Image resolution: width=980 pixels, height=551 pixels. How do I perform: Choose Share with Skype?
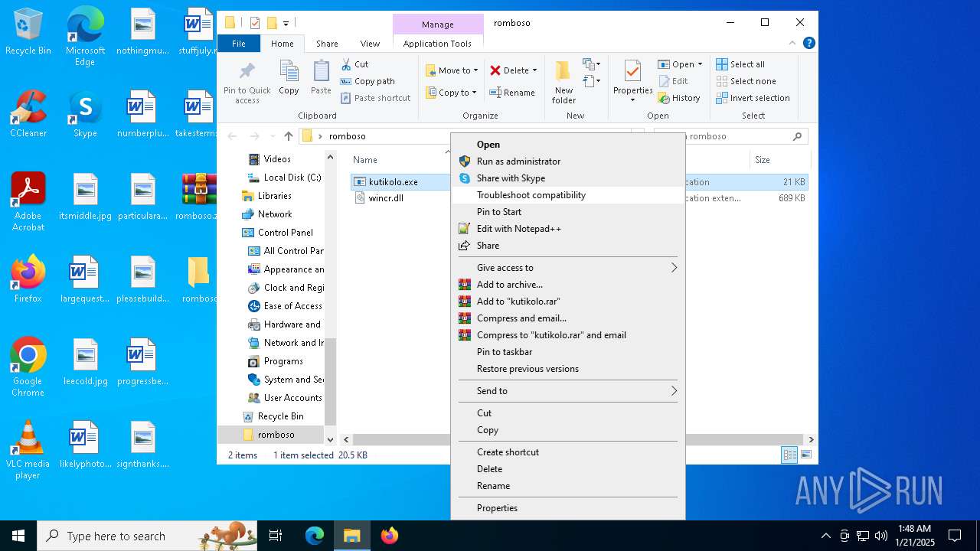[567, 178]
